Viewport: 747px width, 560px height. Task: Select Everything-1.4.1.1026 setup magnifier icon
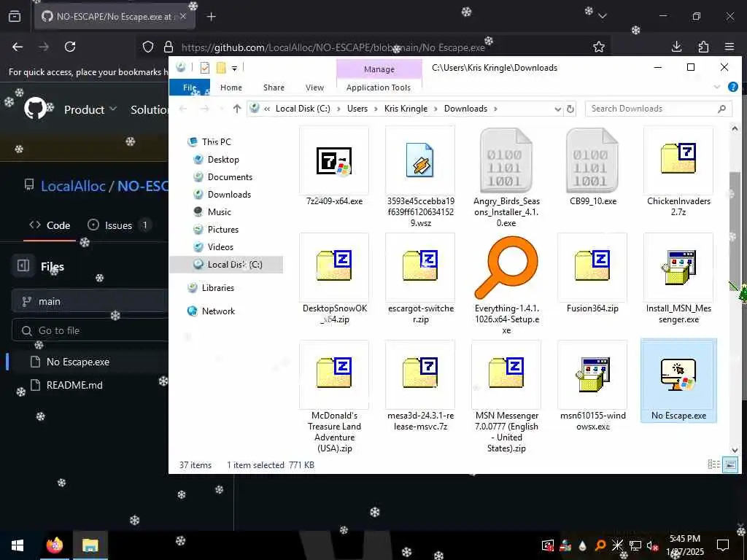(x=506, y=267)
